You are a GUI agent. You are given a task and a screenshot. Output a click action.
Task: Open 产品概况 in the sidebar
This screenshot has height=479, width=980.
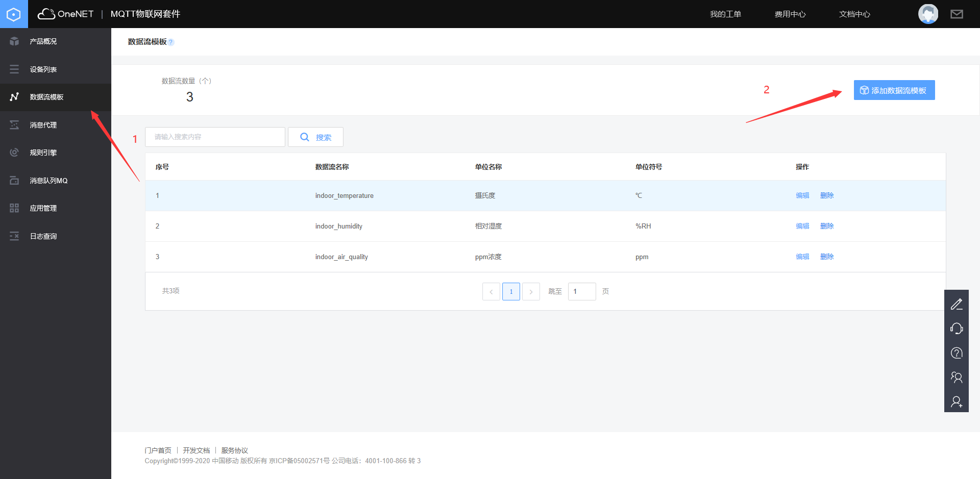[56, 41]
